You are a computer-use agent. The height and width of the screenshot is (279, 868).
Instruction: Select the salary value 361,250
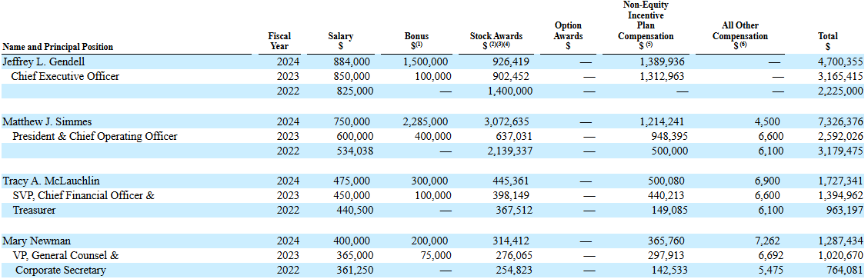click(355, 270)
